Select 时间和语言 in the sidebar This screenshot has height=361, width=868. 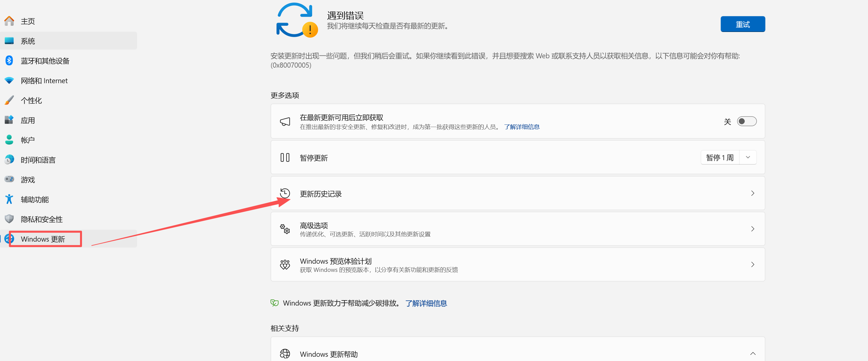tap(38, 160)
